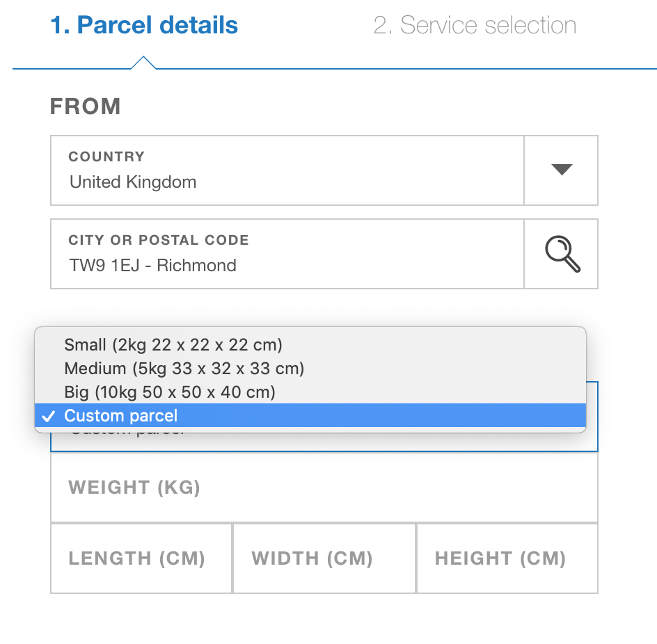The image size is (657, 644).
Task: Click the WIDTH (CM) input field
Action: click(324, 558)
